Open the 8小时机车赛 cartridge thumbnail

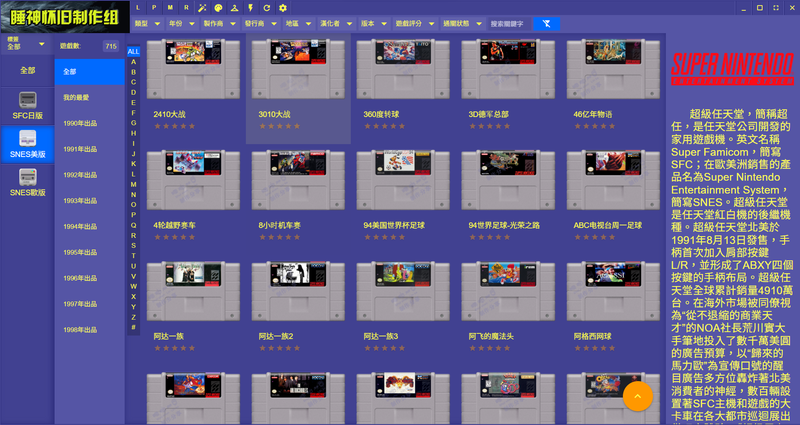tap(298, 180)
